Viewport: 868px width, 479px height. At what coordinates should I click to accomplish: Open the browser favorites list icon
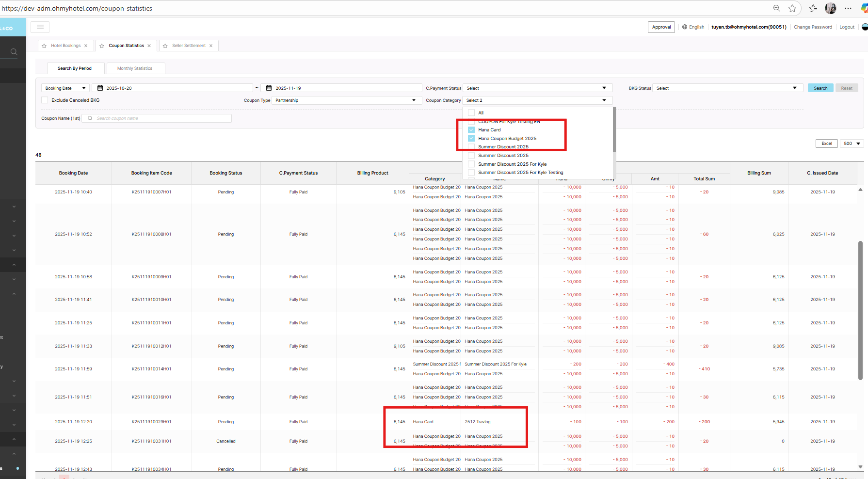coord(813,8)
